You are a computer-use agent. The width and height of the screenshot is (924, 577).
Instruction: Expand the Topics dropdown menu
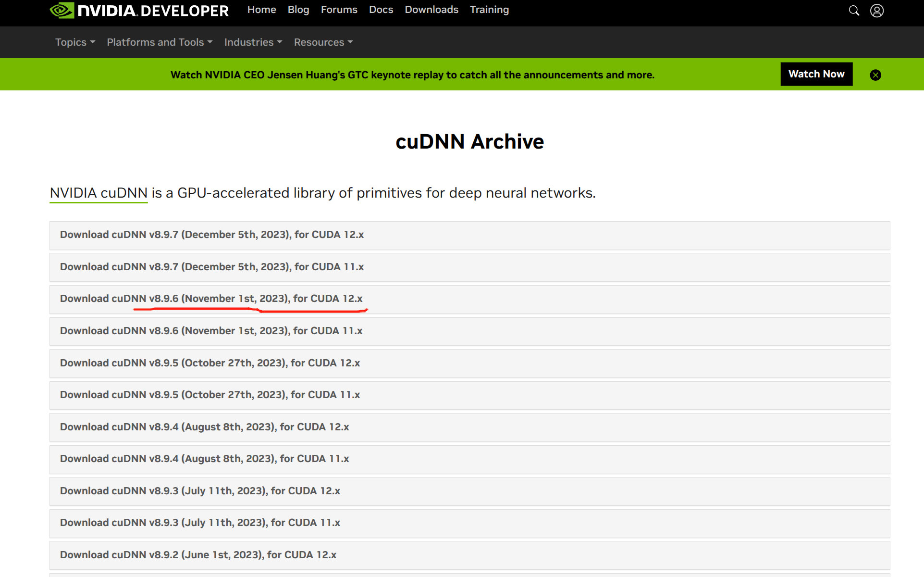click(75, 42)
